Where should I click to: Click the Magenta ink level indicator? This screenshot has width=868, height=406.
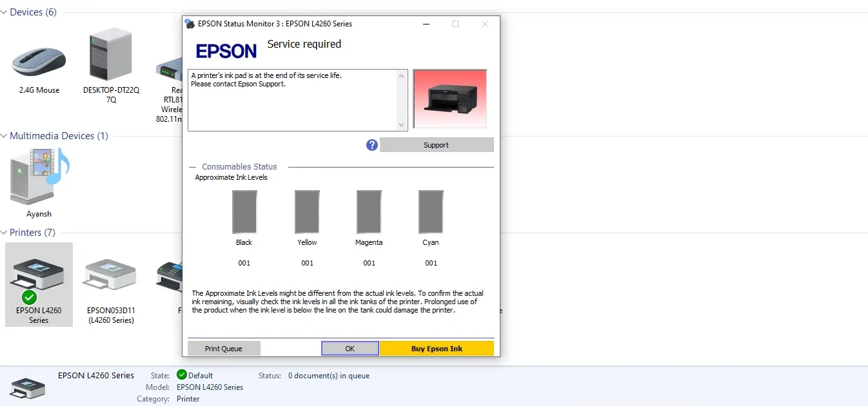pos(369,212)
